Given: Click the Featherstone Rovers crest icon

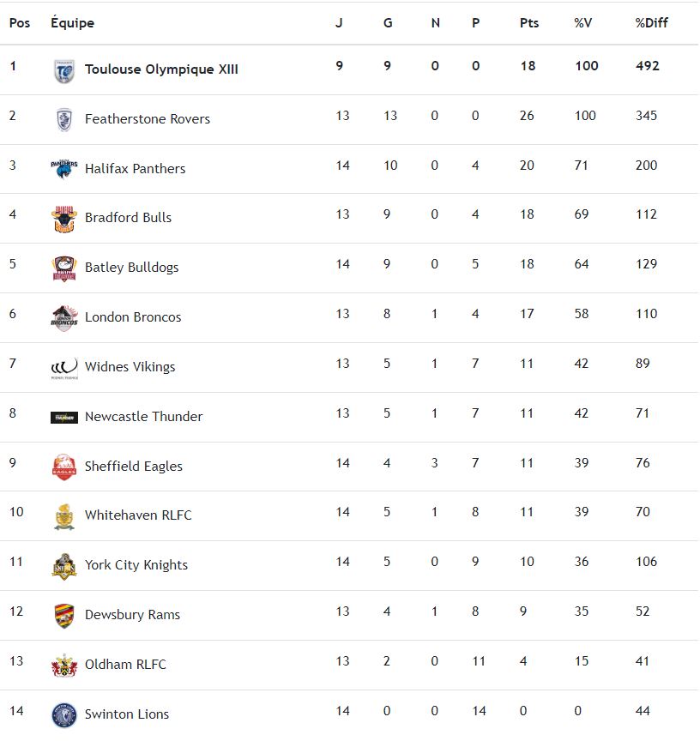Looking at the screenshot, I should point(64,120).
